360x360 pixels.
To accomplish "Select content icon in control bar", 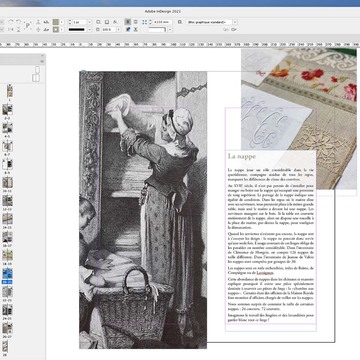I will click(x=38, y=29).
